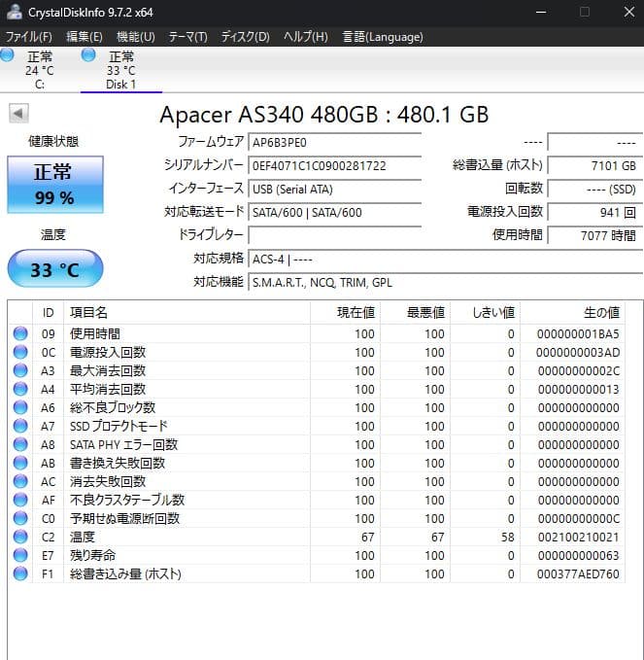
Task: Click the blue status icon for row F1
Action: (20, 574)
